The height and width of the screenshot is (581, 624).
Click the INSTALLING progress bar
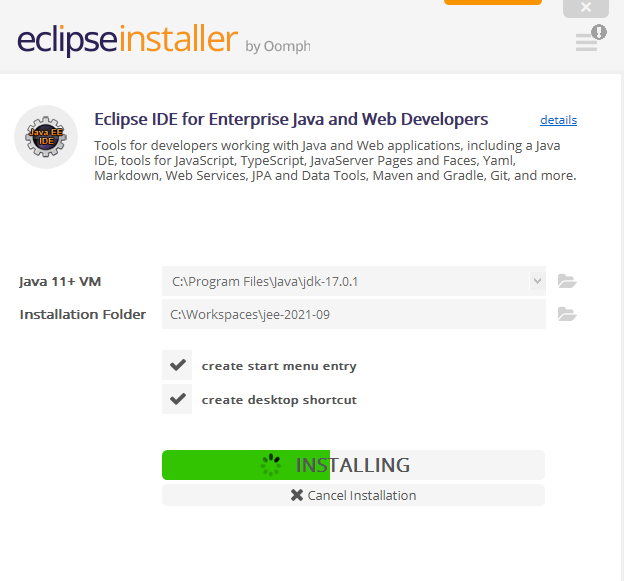click(x=353, y=465)
